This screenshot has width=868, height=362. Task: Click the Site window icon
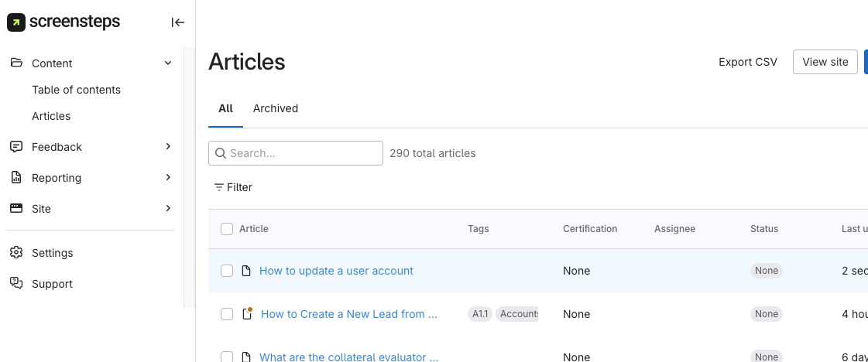point(16,209)
